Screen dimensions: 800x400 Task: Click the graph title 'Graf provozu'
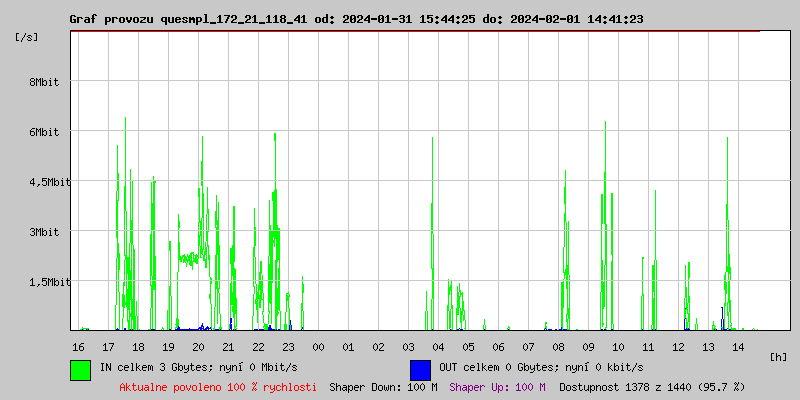pos(110,19)
